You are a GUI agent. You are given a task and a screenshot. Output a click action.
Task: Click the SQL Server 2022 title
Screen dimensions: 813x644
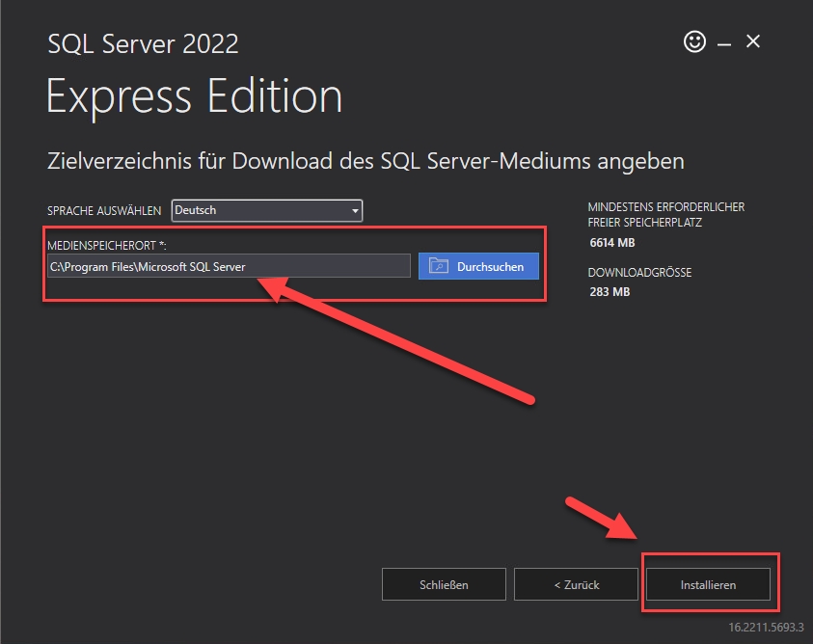[x=143, y=43]
